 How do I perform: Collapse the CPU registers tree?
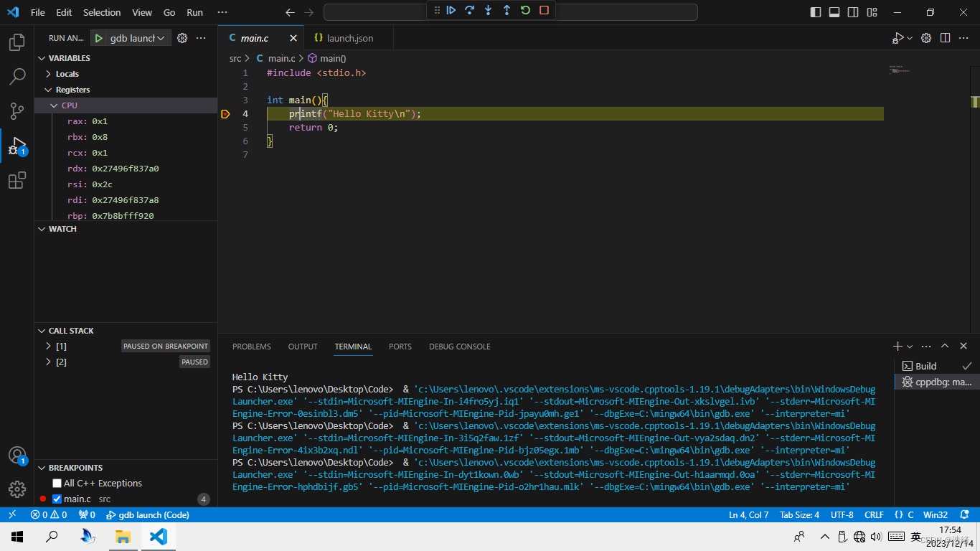[55, 105]
